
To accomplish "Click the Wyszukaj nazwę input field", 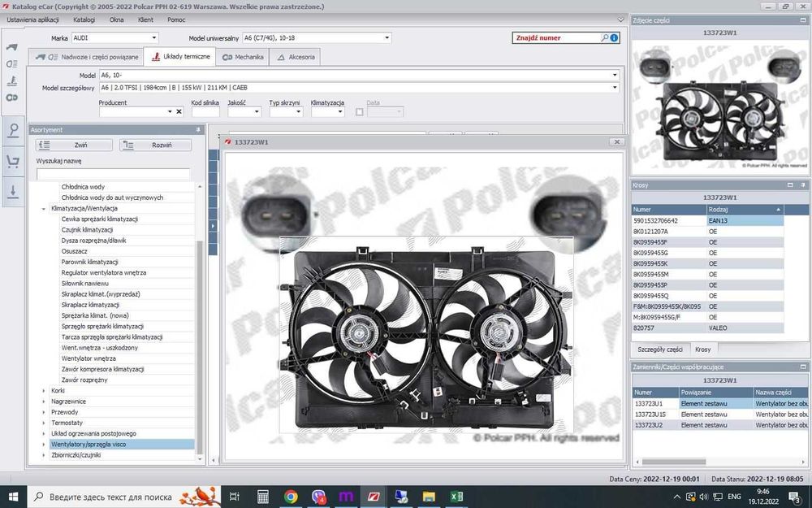I will (x=113, y=174).
